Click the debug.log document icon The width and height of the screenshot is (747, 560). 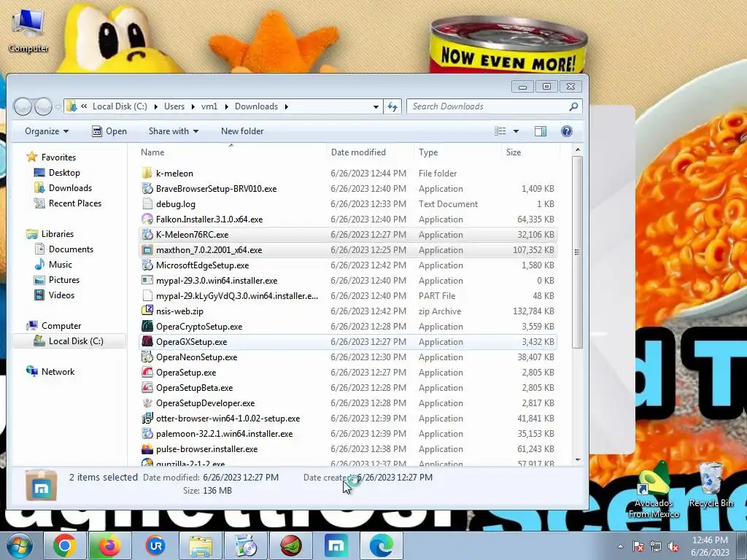point(147,204)
